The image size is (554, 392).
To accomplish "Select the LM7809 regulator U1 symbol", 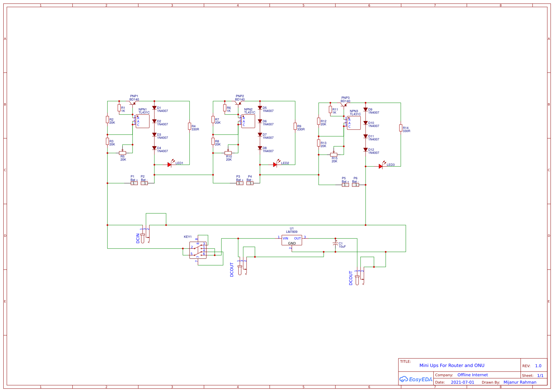I will pyautogui.click(x=291, y=240).
